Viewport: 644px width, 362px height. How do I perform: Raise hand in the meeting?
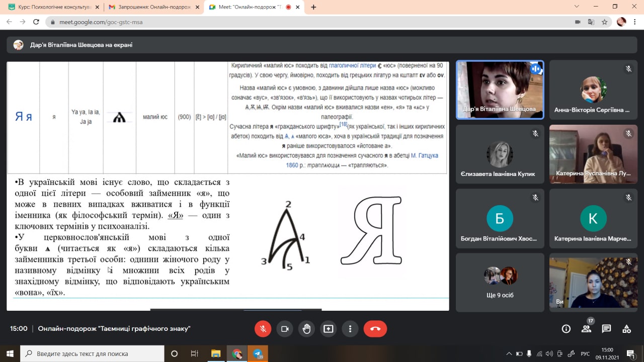click(x=306, y=329)
